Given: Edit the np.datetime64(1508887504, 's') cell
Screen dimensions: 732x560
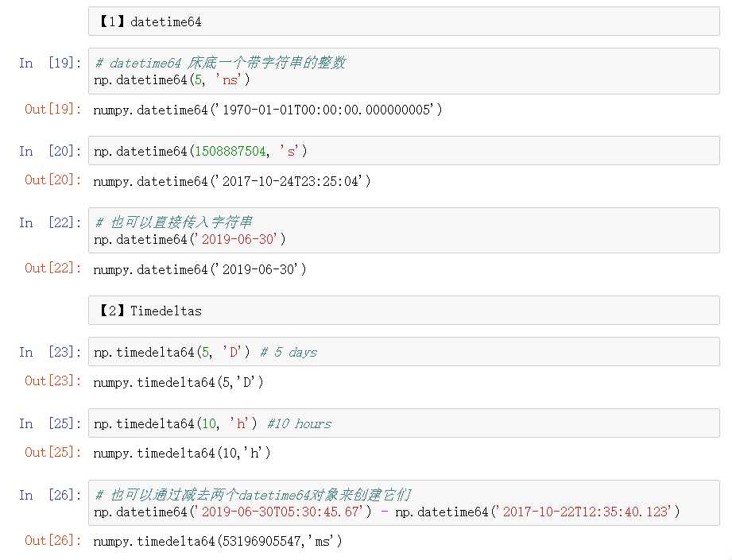Looking at the screenshot, I should (x=404, y=151).
